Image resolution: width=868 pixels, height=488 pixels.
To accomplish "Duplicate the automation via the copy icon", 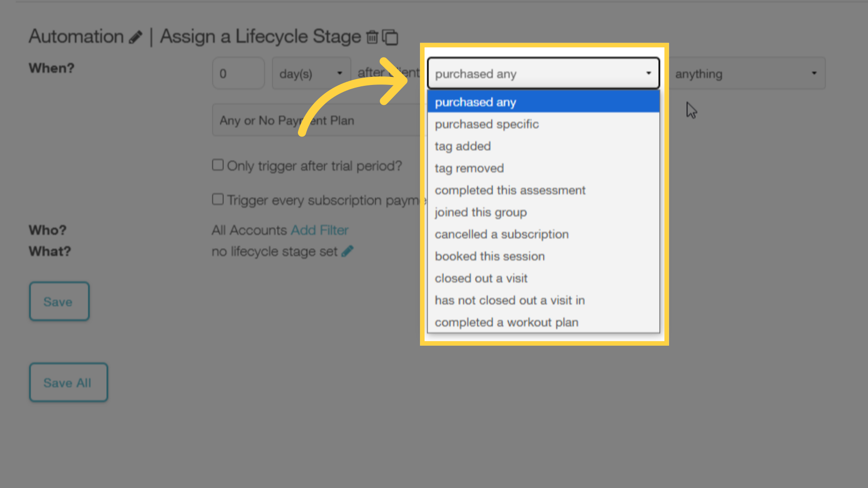I will click(391, 37).
